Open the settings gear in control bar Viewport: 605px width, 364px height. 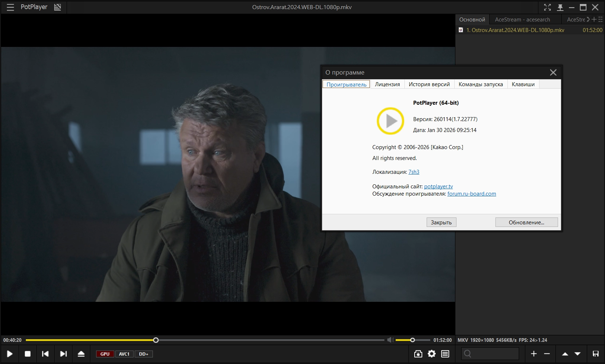(432, 354)
